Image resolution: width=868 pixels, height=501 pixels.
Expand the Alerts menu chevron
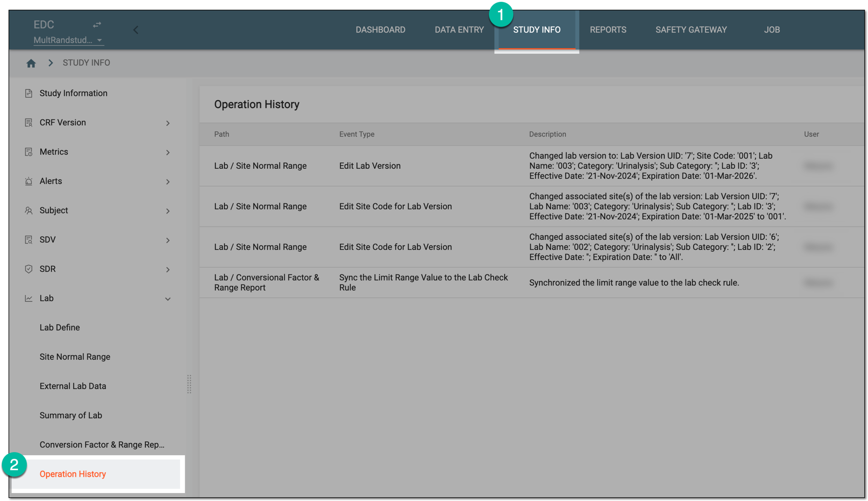click(168, 182)
